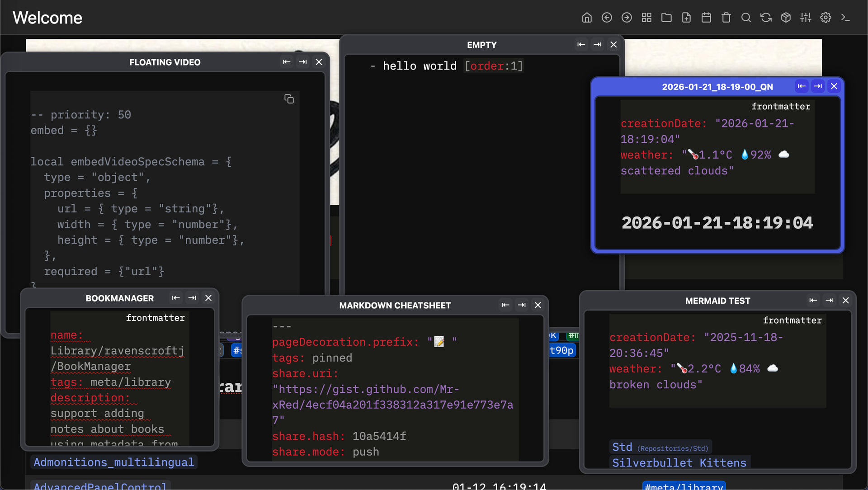Go to the home page icon
The height and width of the screenshot is (490, 868).
click(587, 18)
